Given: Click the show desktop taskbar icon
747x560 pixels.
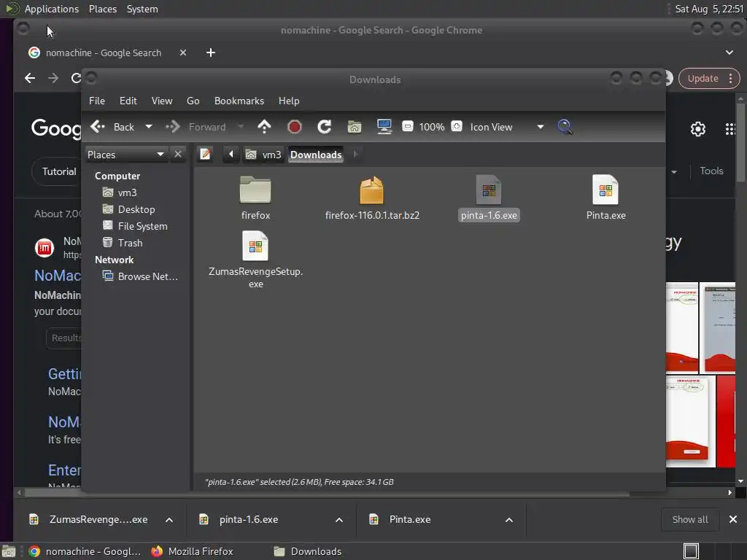Looking at the screenshot, I should tap(9, 551).
